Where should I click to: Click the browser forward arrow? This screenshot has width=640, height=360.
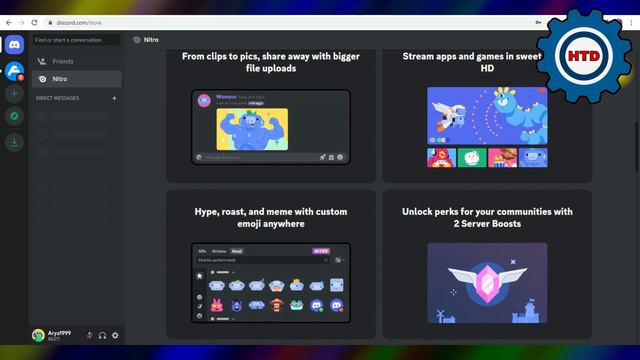pyautogui.click(x=22, y=22)
